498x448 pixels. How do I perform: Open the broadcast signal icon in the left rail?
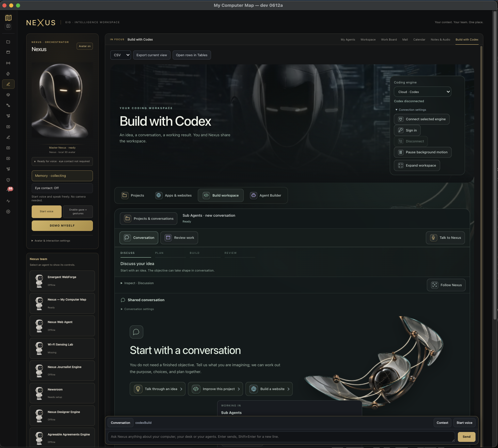(x=8, y=63)
